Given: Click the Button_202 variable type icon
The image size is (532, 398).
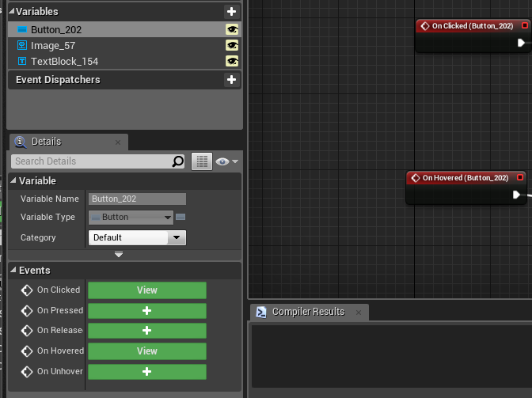Looking at the screenshot, I should click(x=22, y=29).
